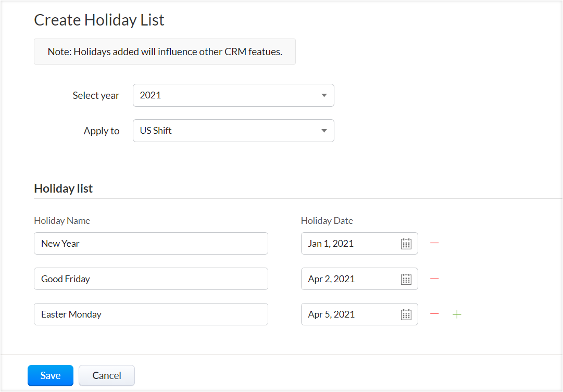This screenshot has width=563, height=392.
Task: Click the Easter Monday name field
Action: (151, 314)
